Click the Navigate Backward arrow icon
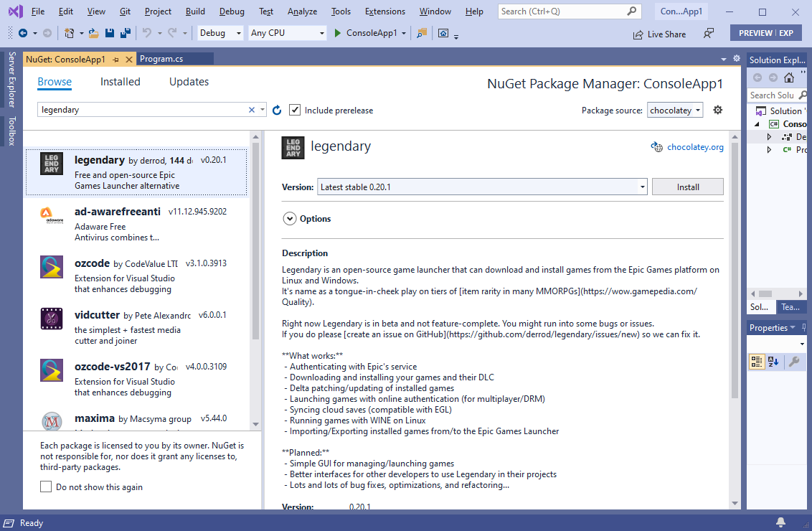This screenshot has height=531, width=812. (23, 33)
